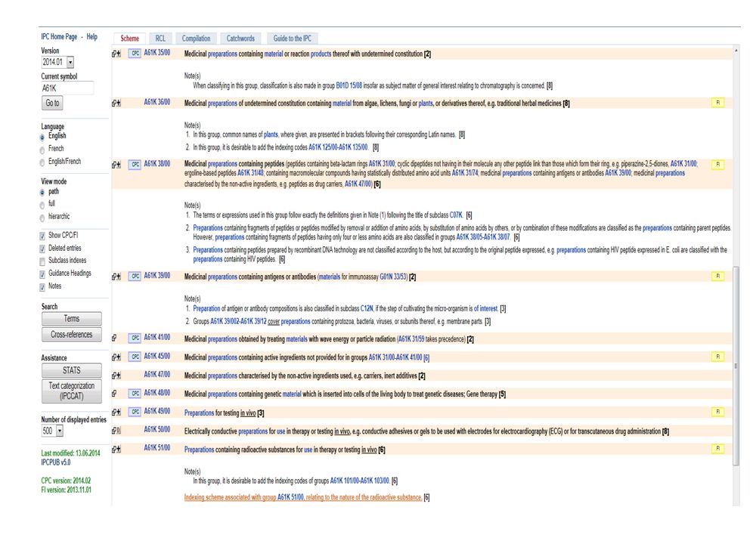This screenshot has height=544, width=756.
Task: Click the CPC icon for A61K 35/00
Action: (x=135, y=54)
